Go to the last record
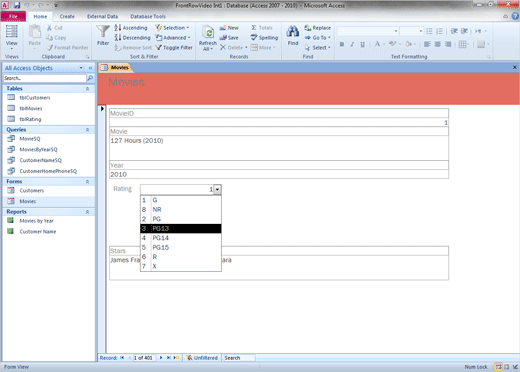 [x=169, y=358]
